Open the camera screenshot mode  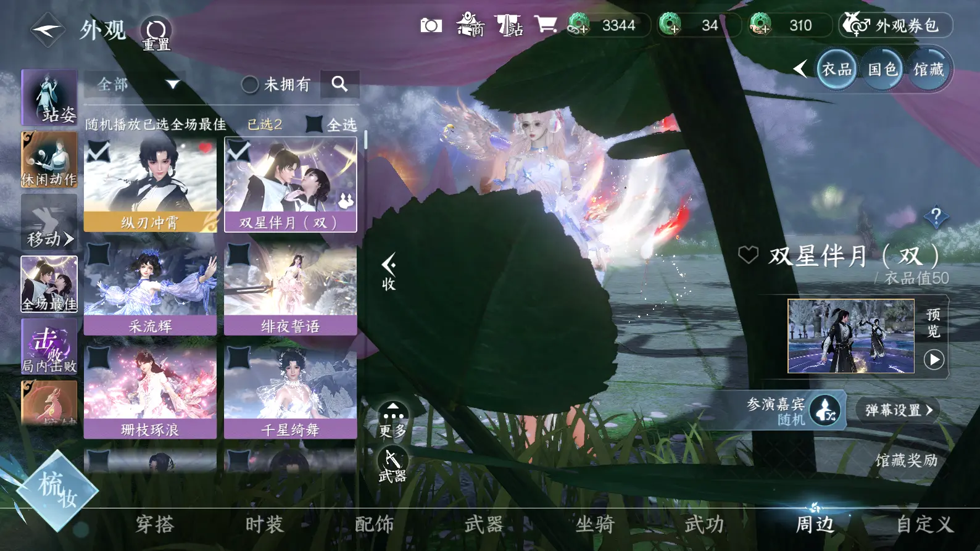pos(431,25)
